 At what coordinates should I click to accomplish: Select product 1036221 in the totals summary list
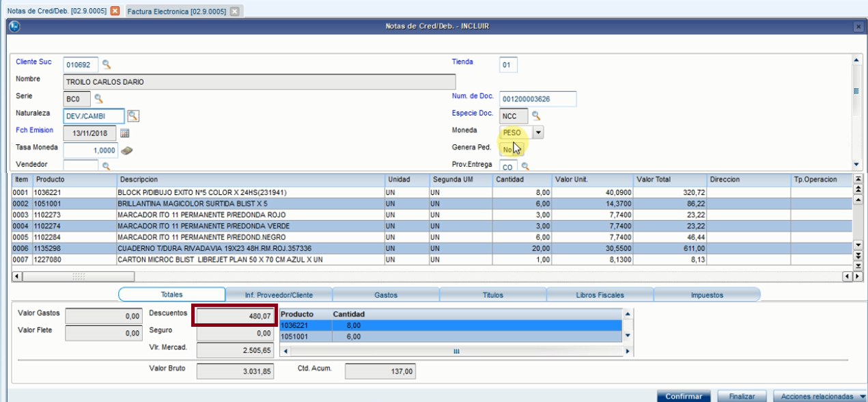click(451, 326)
